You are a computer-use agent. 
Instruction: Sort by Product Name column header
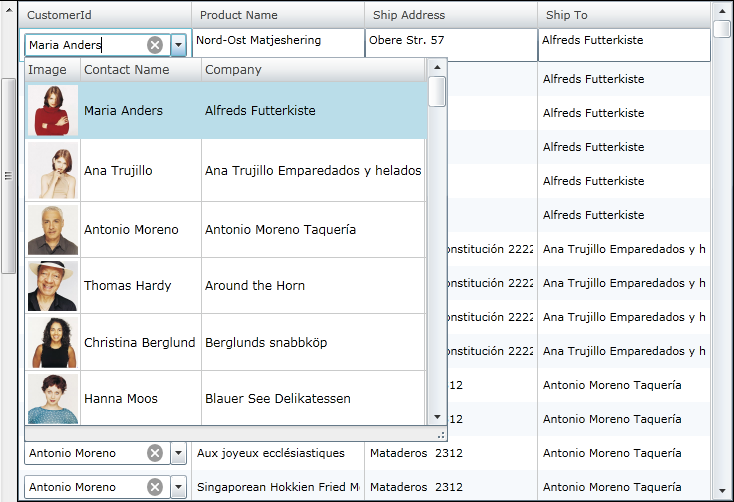pos(239,15)
